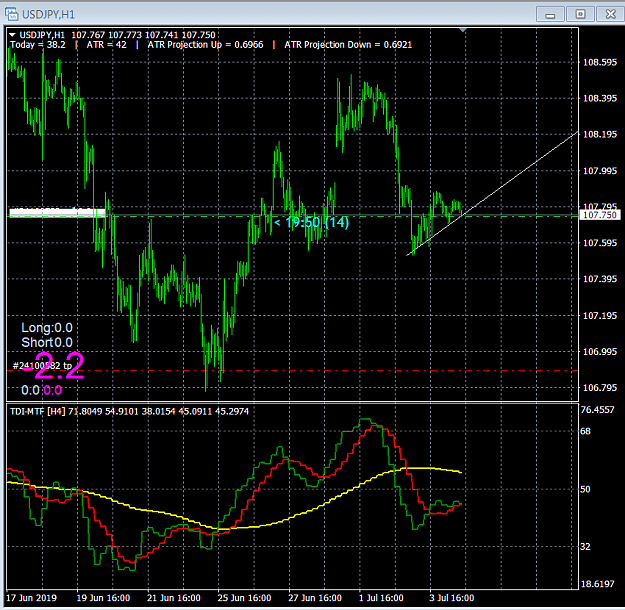Screen dimensions: 625x610
Task: Click the price scale value 106.795
Action: pos(600,388)
